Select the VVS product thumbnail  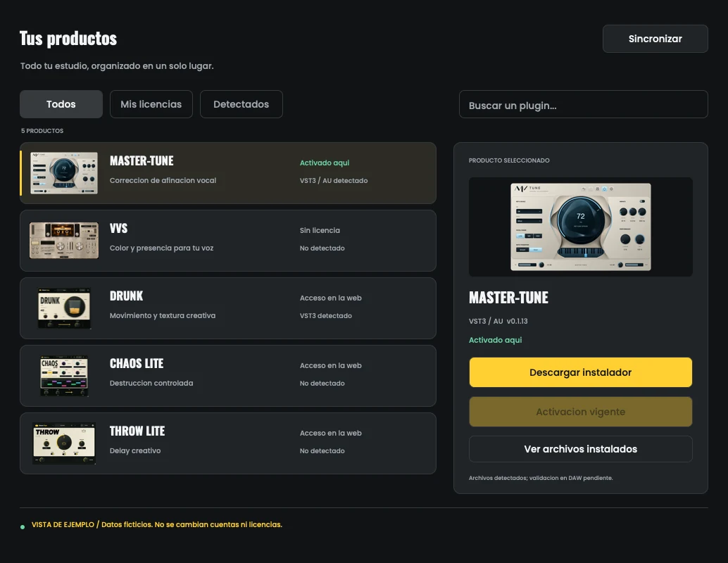tap(64, 241)
